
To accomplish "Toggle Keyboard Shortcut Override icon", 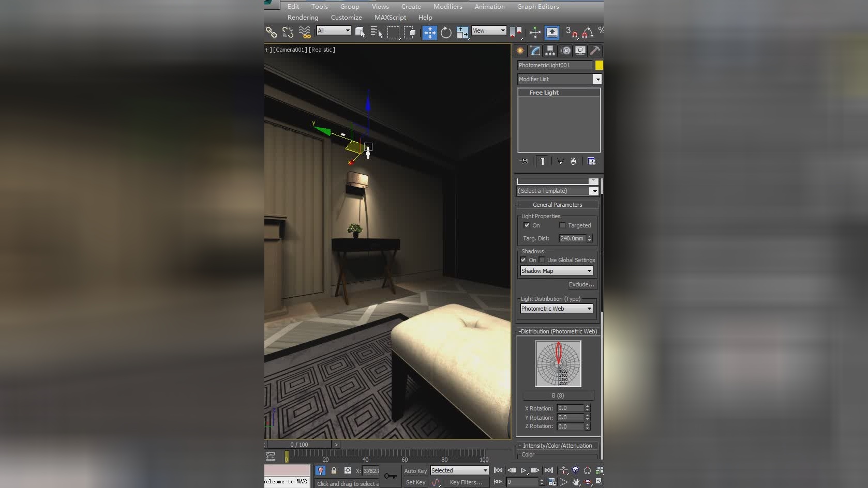I will click(552, 33).
